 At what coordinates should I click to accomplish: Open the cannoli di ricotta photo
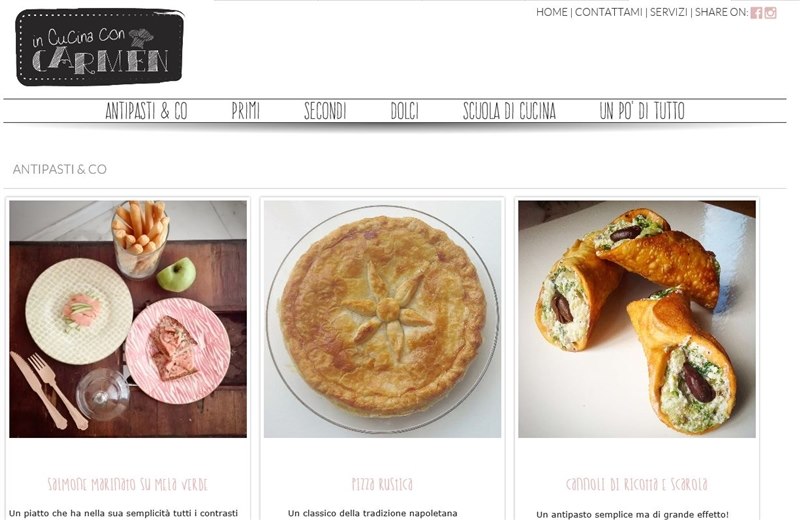point(637,319)
